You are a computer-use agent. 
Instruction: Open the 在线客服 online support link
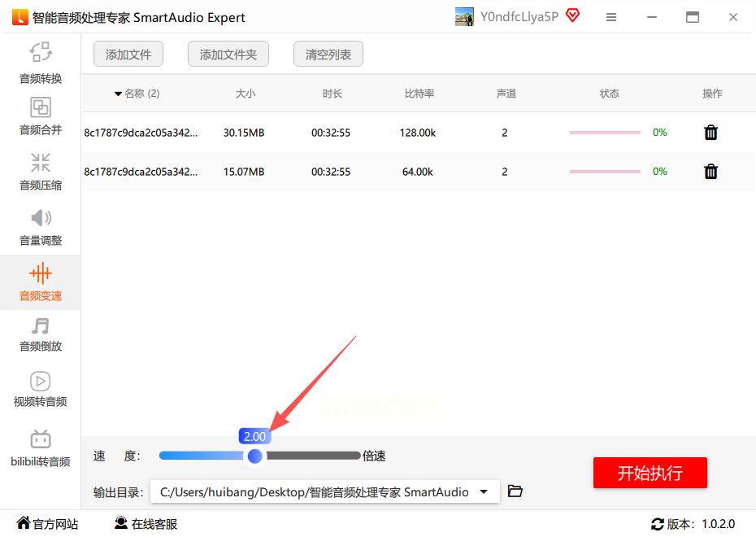tap(146, 523)
